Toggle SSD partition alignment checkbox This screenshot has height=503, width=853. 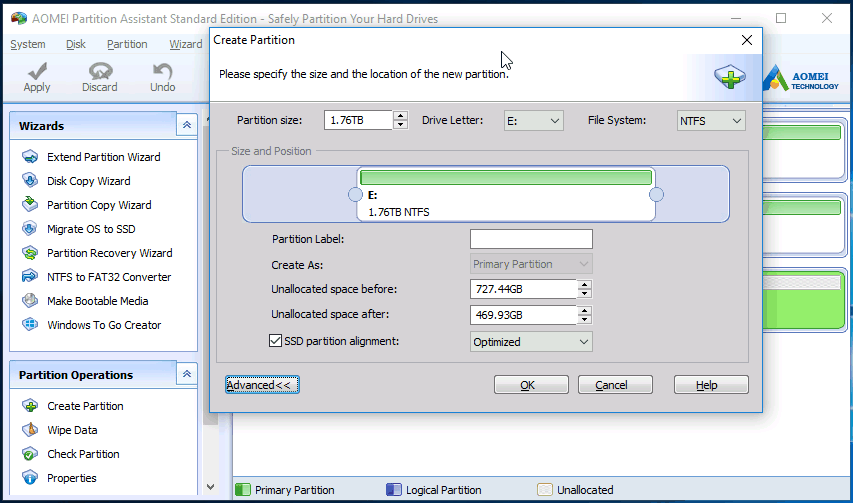[x=275, y=341]
